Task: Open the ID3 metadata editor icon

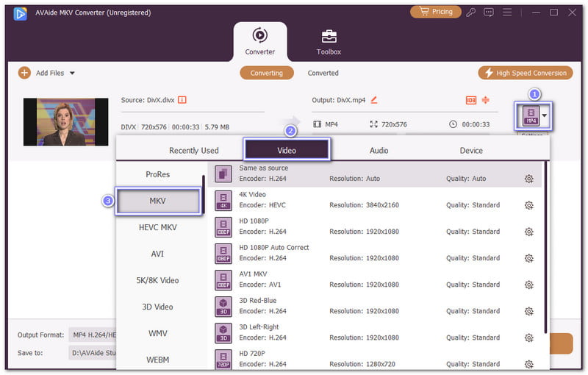Action: tap(471, 100)
